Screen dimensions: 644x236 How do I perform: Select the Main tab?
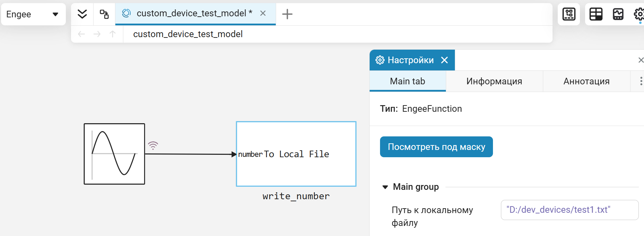tap(407, 81)
